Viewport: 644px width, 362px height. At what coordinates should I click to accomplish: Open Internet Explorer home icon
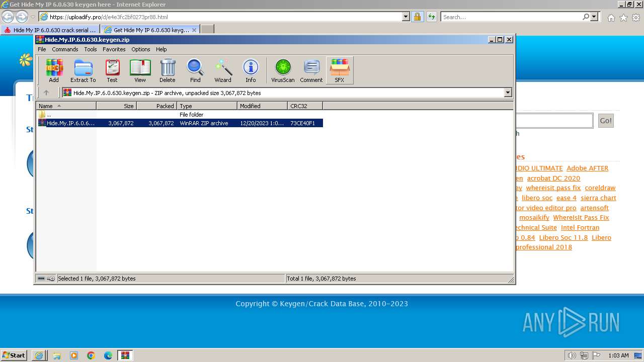tap(611, 17)
